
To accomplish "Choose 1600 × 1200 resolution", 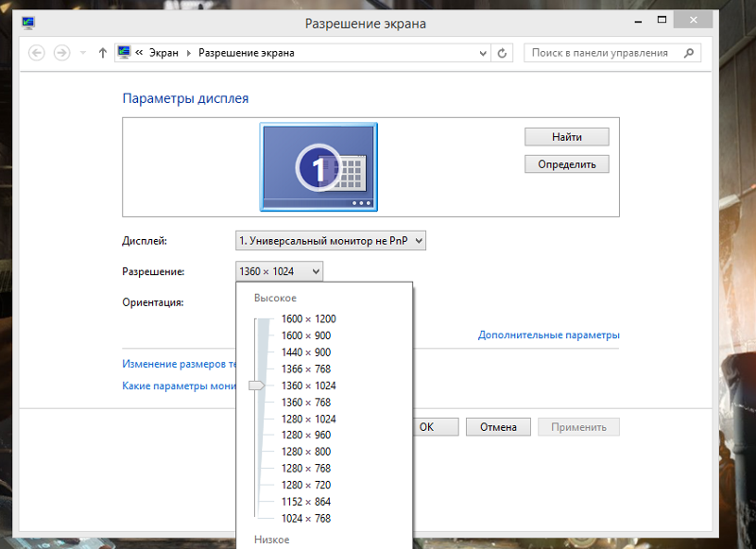I will click(x=309, y=319).
